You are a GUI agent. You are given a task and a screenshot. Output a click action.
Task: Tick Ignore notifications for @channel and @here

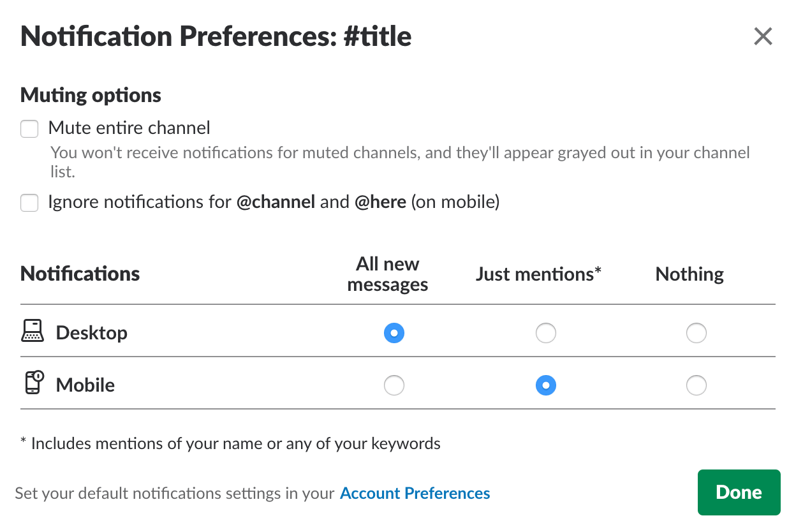coord(29,203)
